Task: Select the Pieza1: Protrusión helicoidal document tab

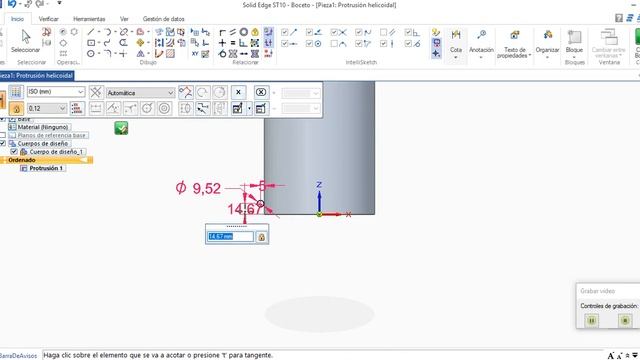Action: point(37,76)
